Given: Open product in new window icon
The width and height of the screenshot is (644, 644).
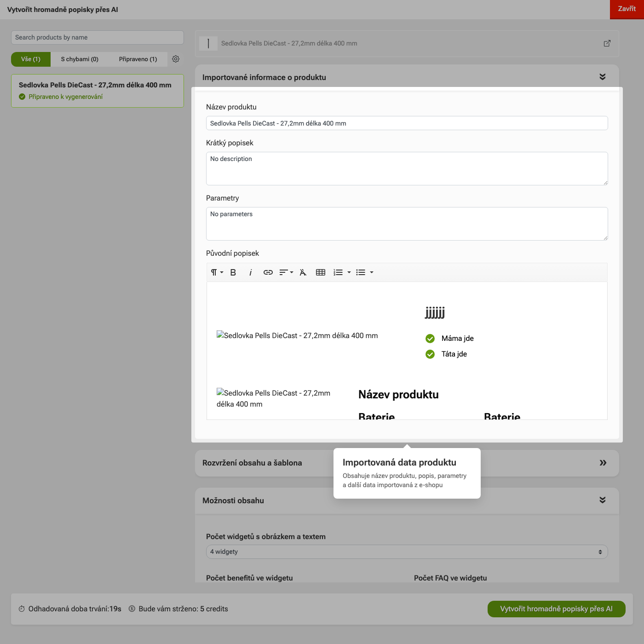Looking at the screenshot, I should (x=607, y=43).
